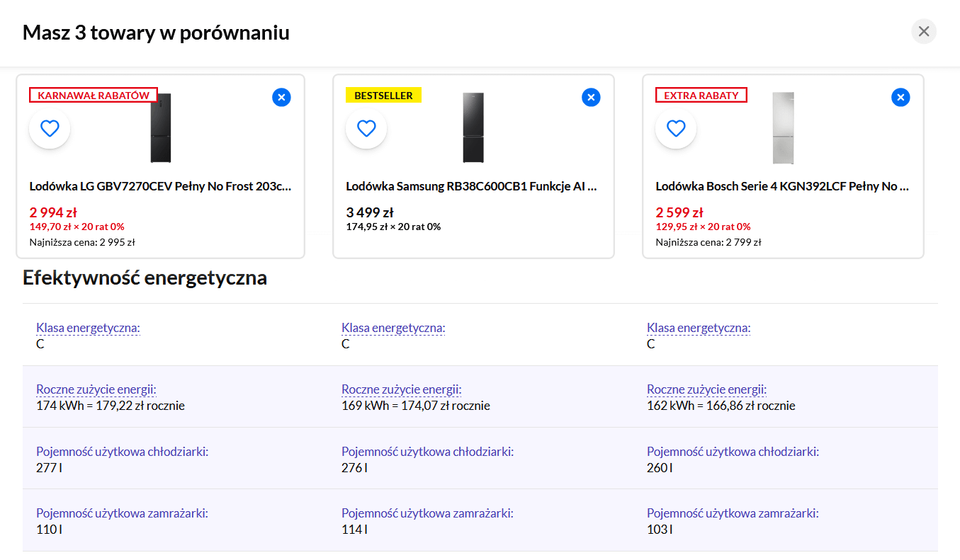Remove Bosch KGN392LCF from comparison
This screenshot has height=560, width=960.
tap(900, 98)
